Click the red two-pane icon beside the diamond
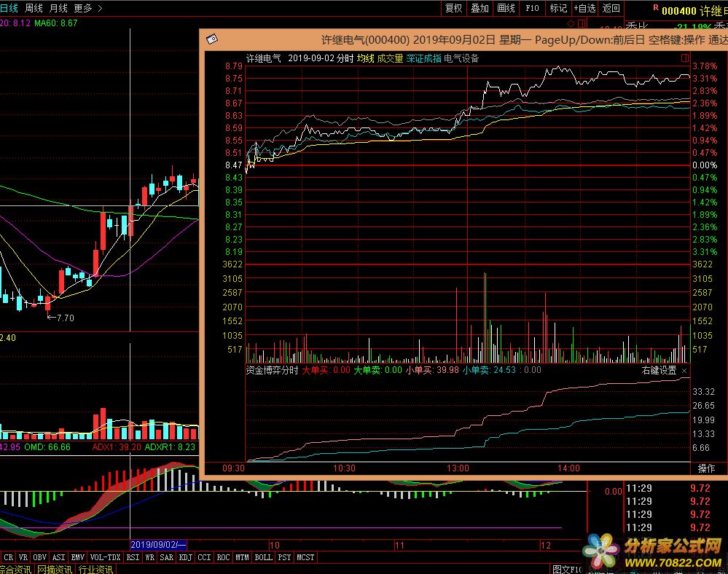Image resolution: width=728 pixels, height=574 pixels. [582, 23]
